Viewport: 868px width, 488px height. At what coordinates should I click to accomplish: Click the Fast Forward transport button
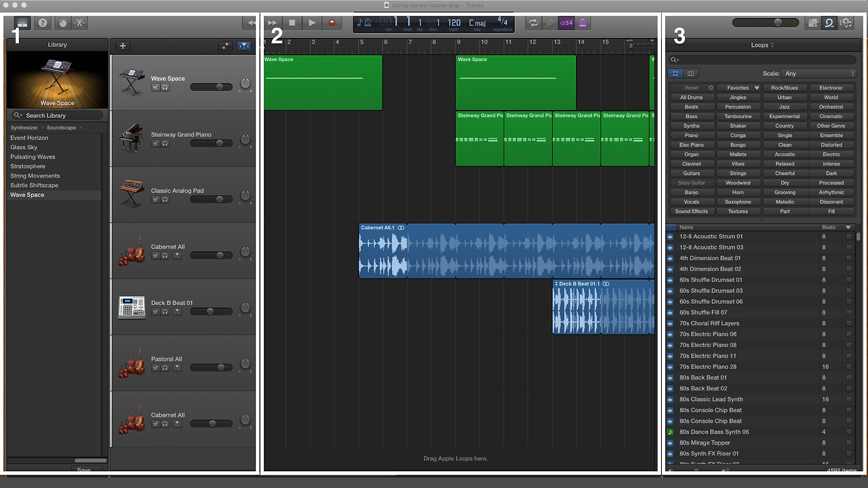pos(273,23)
